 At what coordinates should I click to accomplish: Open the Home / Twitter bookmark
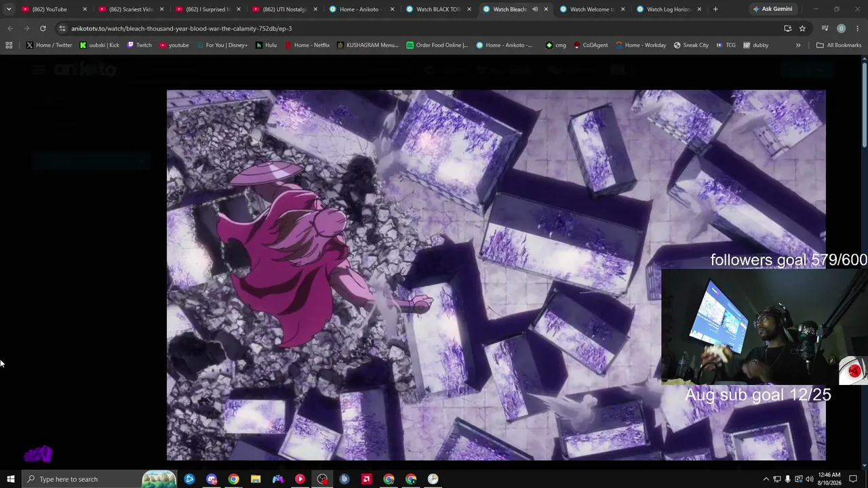[49, 45]
